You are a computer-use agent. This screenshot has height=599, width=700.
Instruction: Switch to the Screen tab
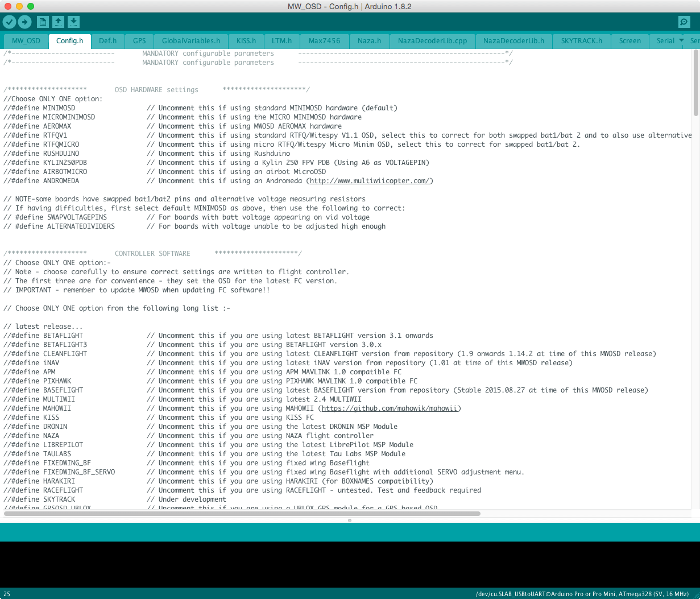point(629,41)
